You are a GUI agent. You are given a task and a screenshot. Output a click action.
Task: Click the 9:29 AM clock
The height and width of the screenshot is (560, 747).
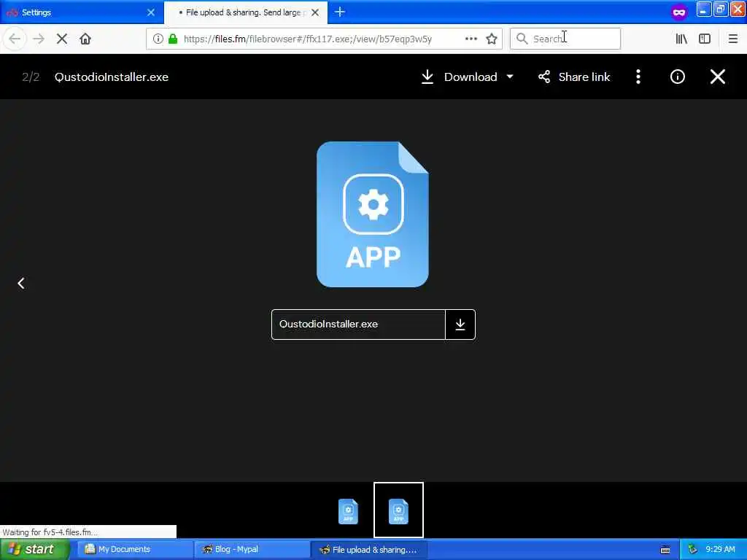(720, 550)
